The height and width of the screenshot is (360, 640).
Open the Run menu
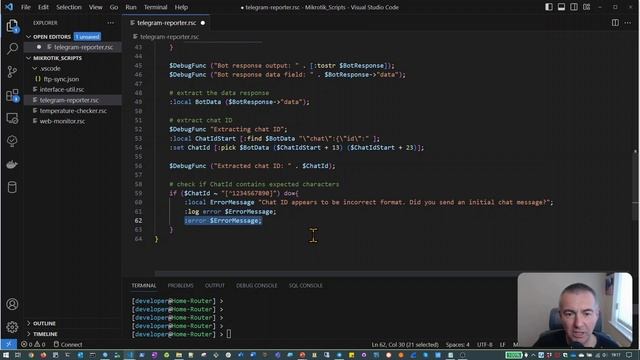click(x=131, y=7)
